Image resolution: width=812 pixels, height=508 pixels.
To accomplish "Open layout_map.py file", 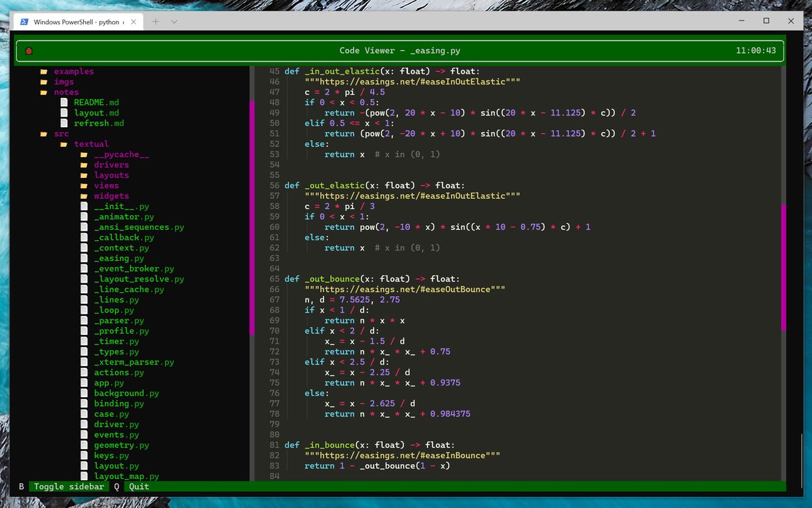I will (127, 476).
